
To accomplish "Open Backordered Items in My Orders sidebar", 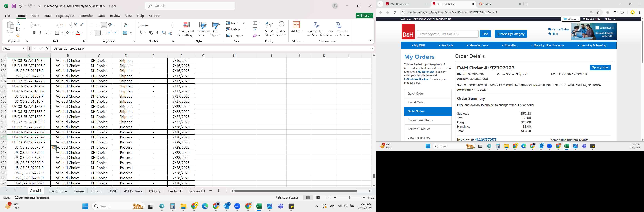I will point(427,120).
